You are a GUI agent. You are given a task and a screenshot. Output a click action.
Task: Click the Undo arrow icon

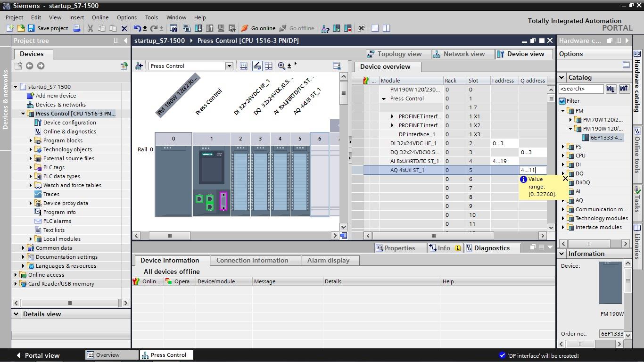click(137, 28)
